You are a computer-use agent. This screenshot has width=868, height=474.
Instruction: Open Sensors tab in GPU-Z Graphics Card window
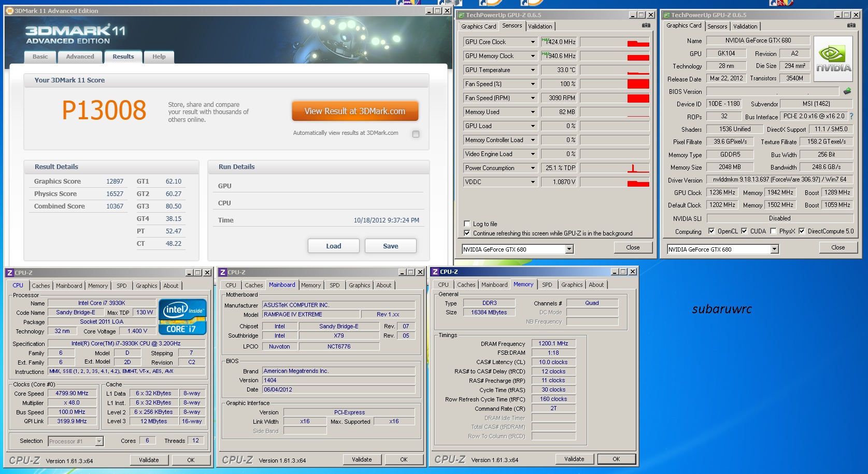pos(717,26)
